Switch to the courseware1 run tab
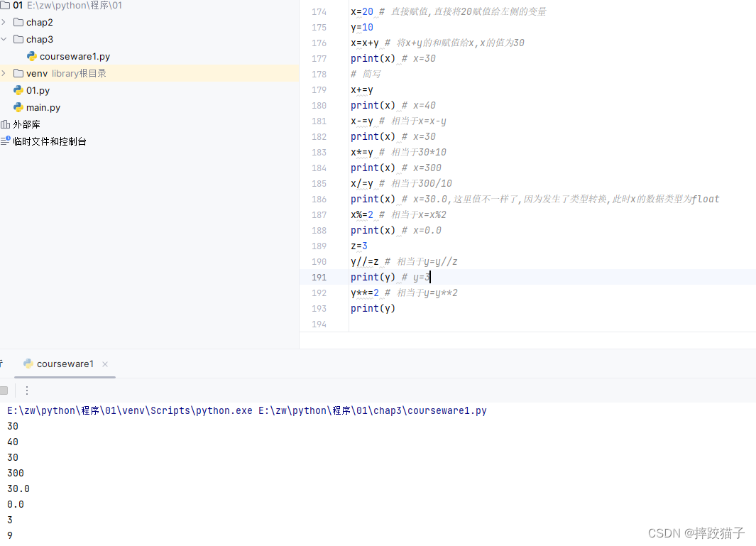This screenshot has width=756, height=546. [65, 364]
